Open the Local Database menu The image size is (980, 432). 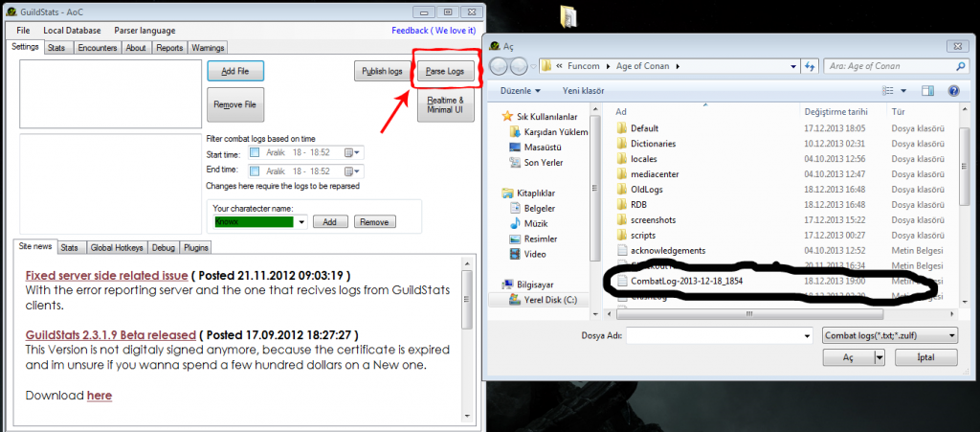tap(72, 31)
